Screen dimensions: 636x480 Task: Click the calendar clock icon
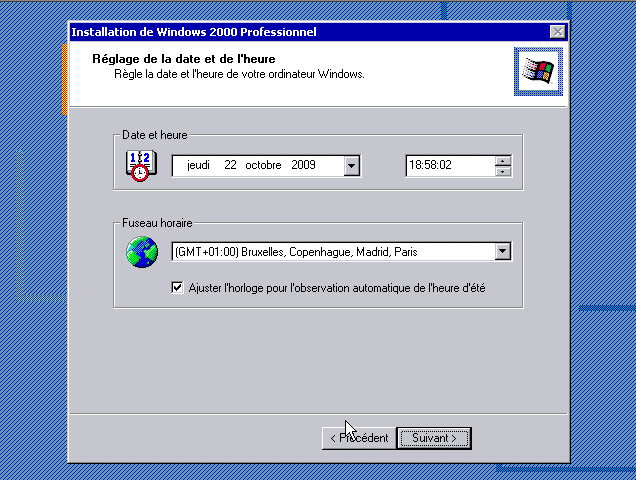[141, 166]
